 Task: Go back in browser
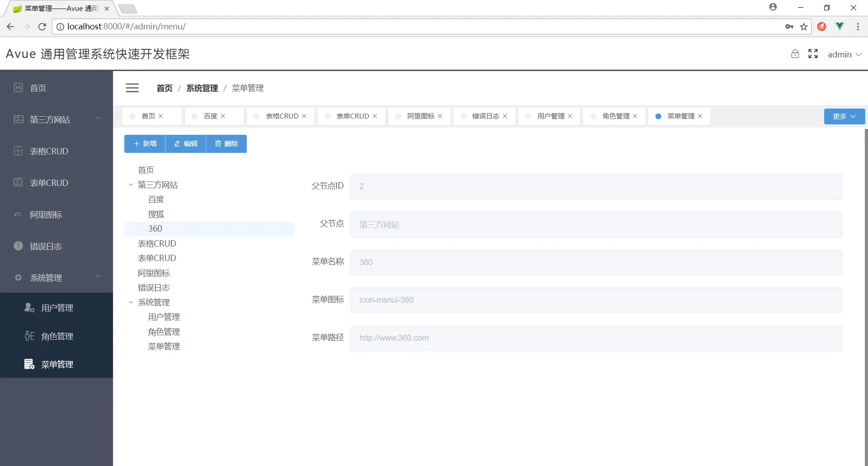[10, 27]
